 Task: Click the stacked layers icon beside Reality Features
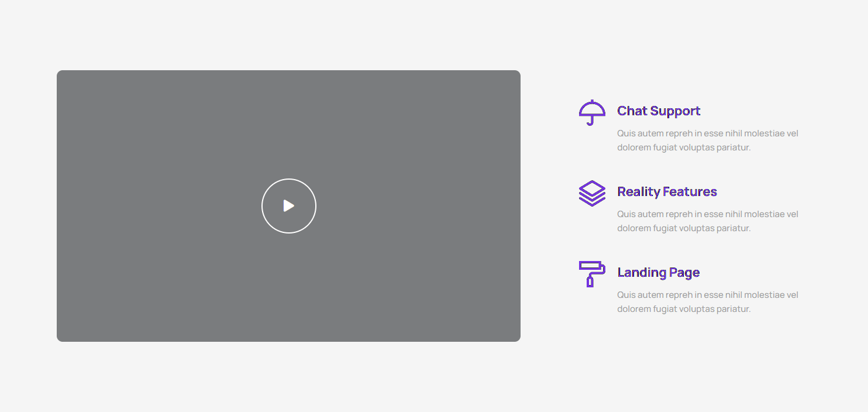(592, 193)
